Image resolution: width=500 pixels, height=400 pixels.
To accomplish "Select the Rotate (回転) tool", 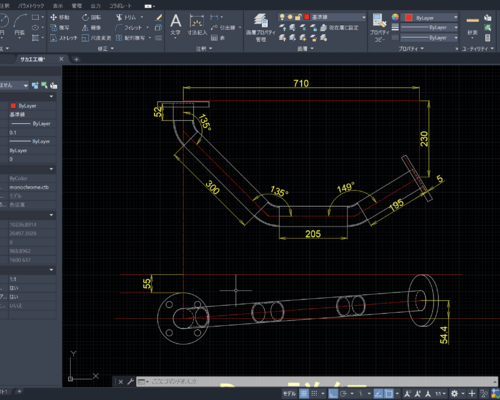I will pyautogui.click(x=92, y=17).
